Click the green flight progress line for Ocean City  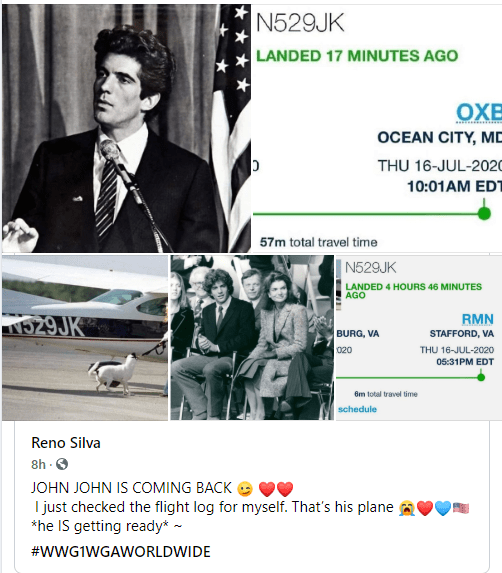(365, 214)
